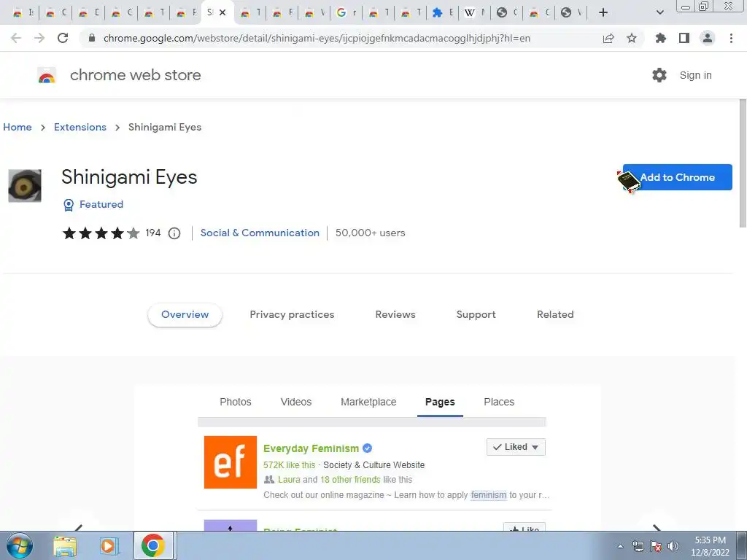The width and height of the screenshot is (747, 560).
Task: Click Add to Chrome button
Action: [x=677, y=177]
